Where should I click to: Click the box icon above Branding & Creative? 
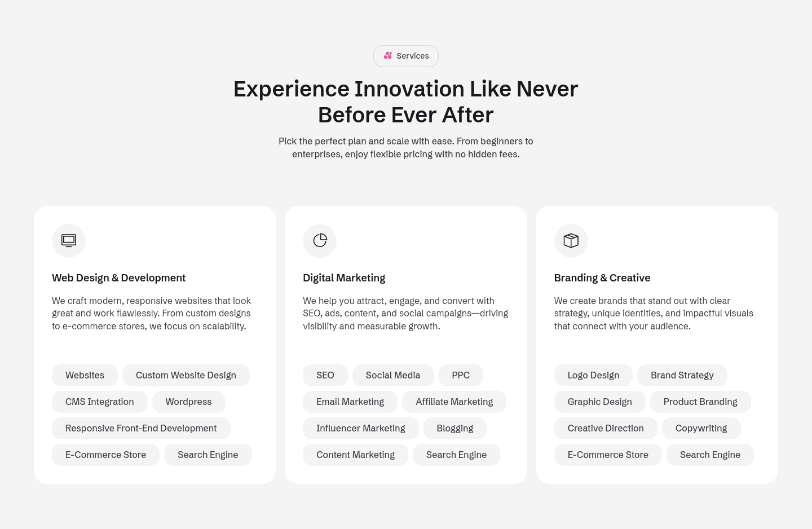[571, 241]
